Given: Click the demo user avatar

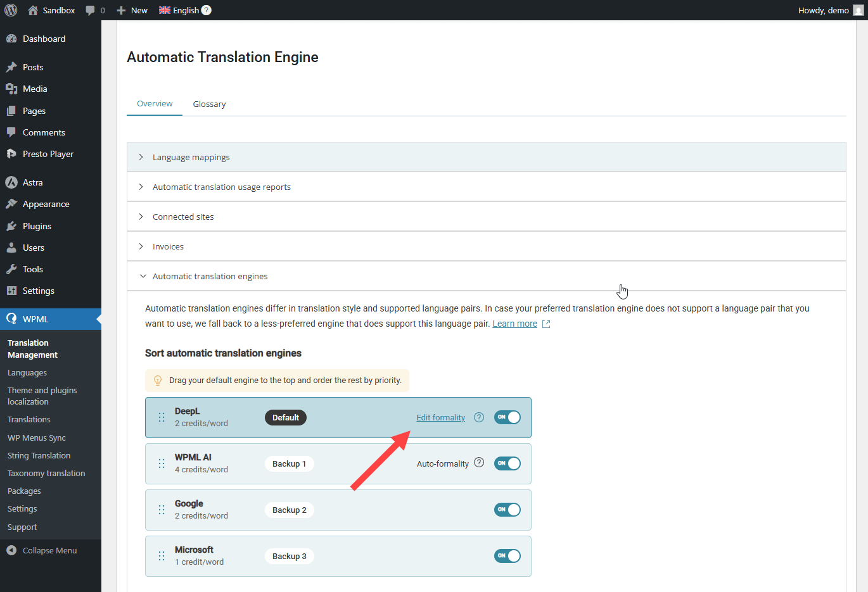Looking at the screenshot, I should [x=858, y=10].
